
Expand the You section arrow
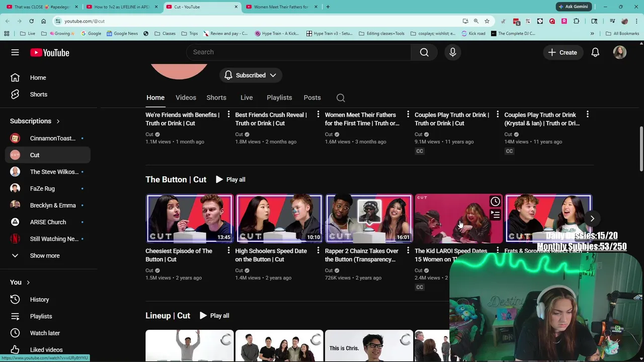tap(28, 283)
